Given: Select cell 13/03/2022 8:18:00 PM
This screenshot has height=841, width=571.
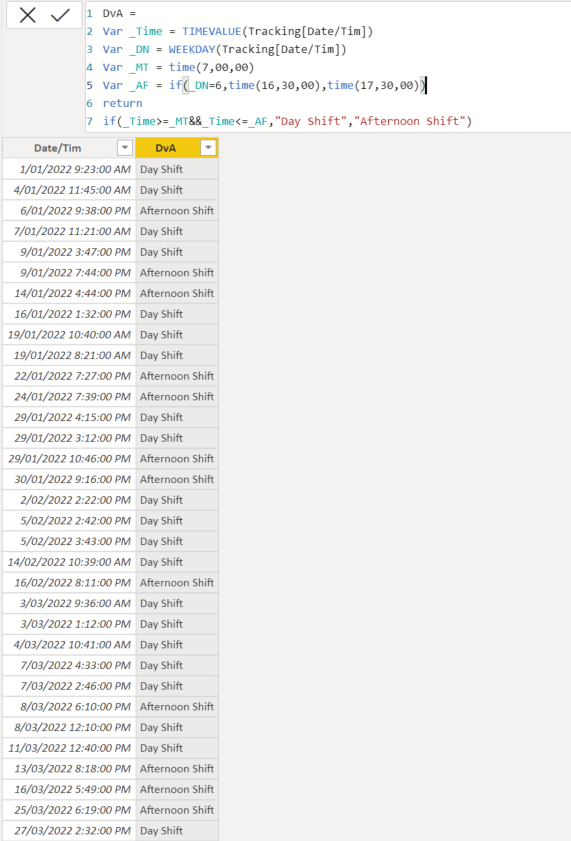Looking at the screenshot, I should [x=69, y=768].
